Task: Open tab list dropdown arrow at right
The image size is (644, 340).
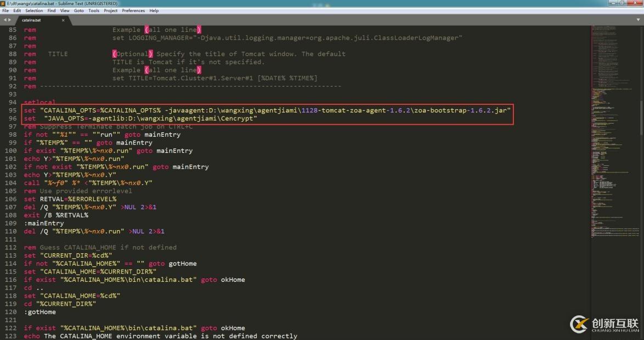Action: tap(639, 20)
